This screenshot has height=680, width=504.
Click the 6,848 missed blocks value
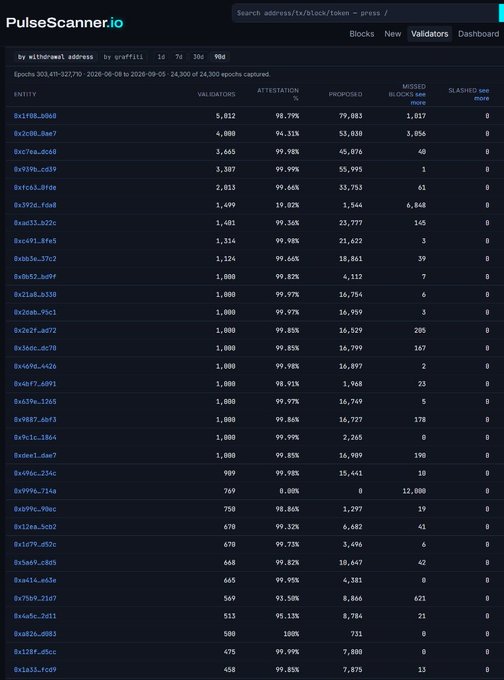(x=416, y=205)
